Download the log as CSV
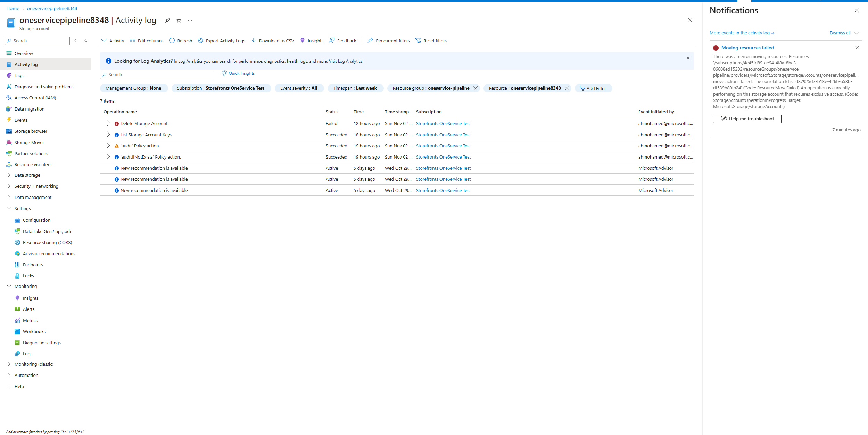This screenshot has width=868, height=435. [x=273, y=41]
